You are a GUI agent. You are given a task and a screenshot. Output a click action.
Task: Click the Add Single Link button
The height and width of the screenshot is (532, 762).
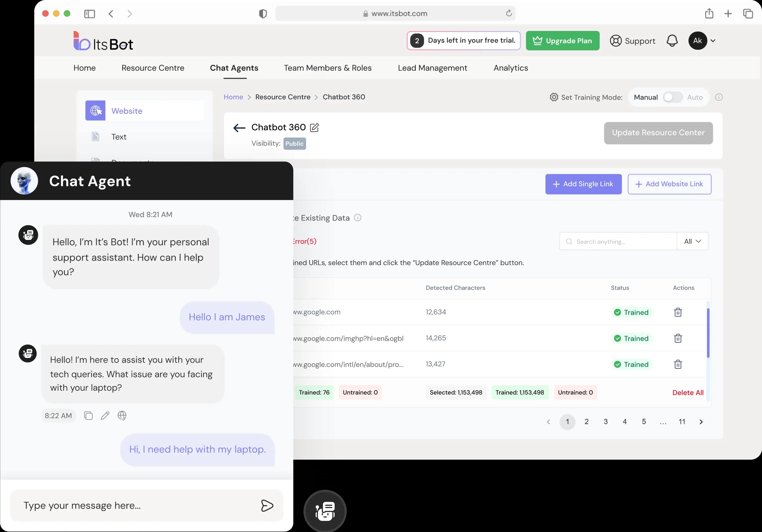click(583, 184)
